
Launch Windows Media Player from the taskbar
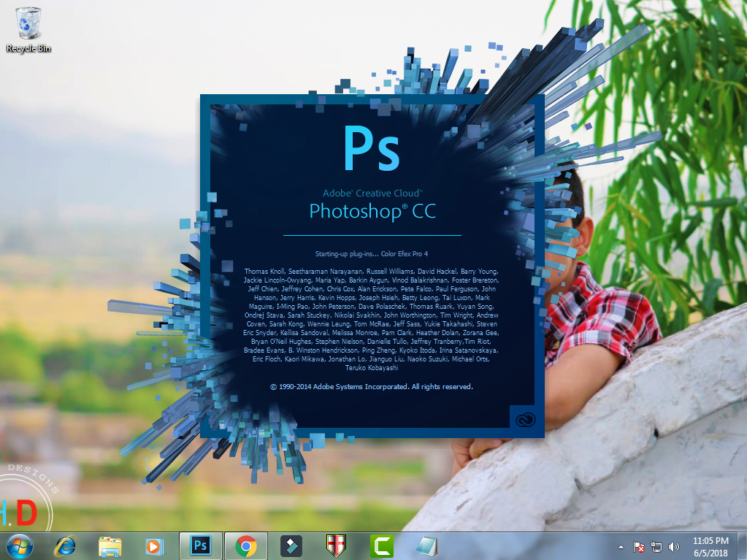tap(154, 545)
